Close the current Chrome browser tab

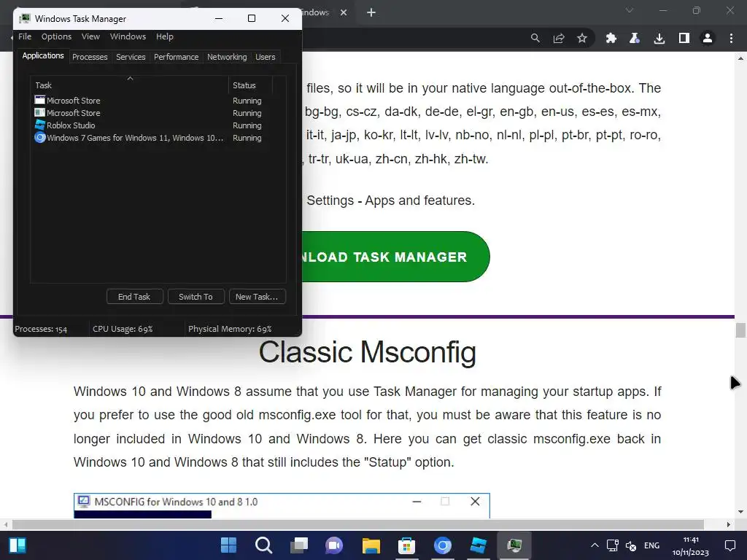click(x=344, y=12)
